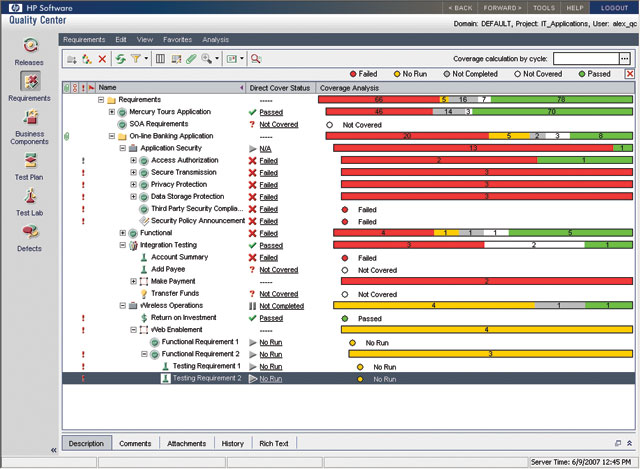Viewport: 640px width, 469px height.
Task: Switch to the History tab
Action: pyautogui.click(x=233, y=444)
